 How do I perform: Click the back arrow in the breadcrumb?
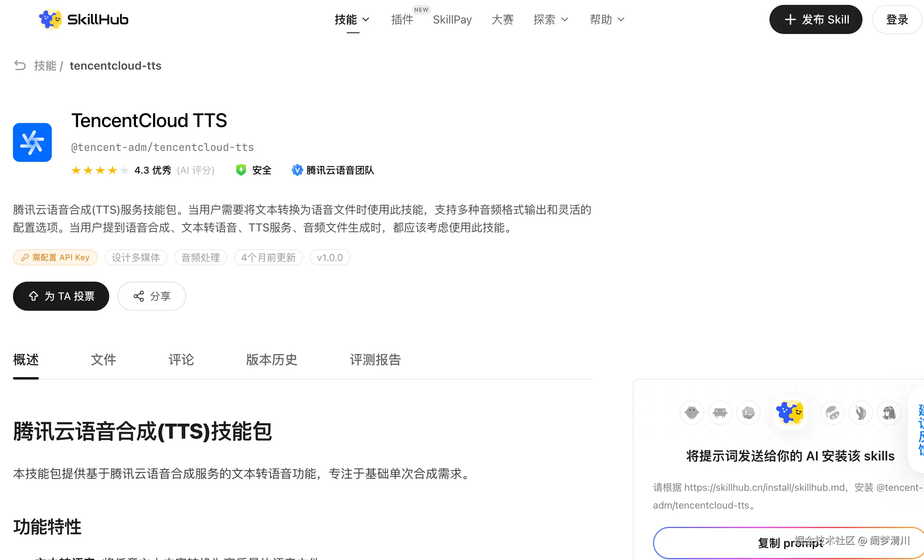[20, 65]
